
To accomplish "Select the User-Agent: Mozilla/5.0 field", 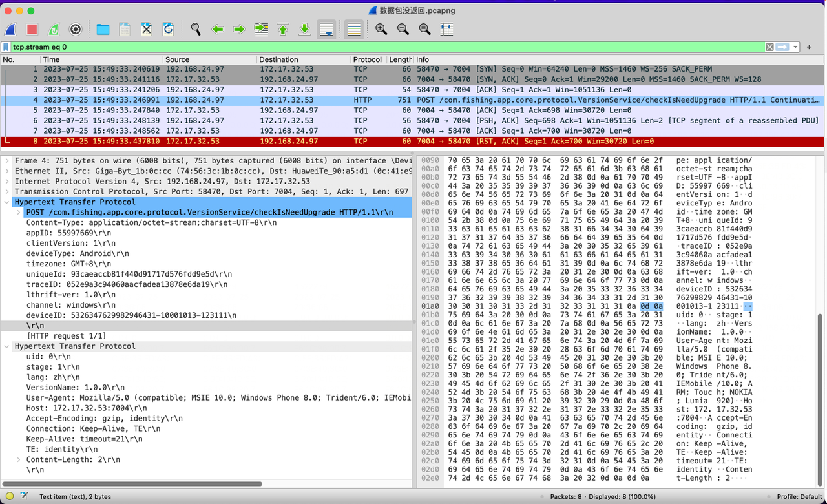I will 218,398.
